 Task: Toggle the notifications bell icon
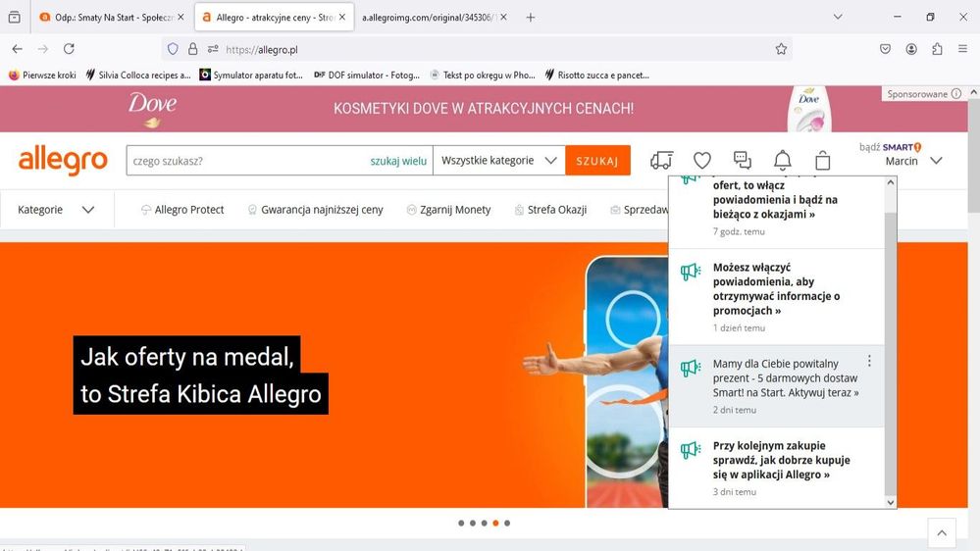(783, 161)
